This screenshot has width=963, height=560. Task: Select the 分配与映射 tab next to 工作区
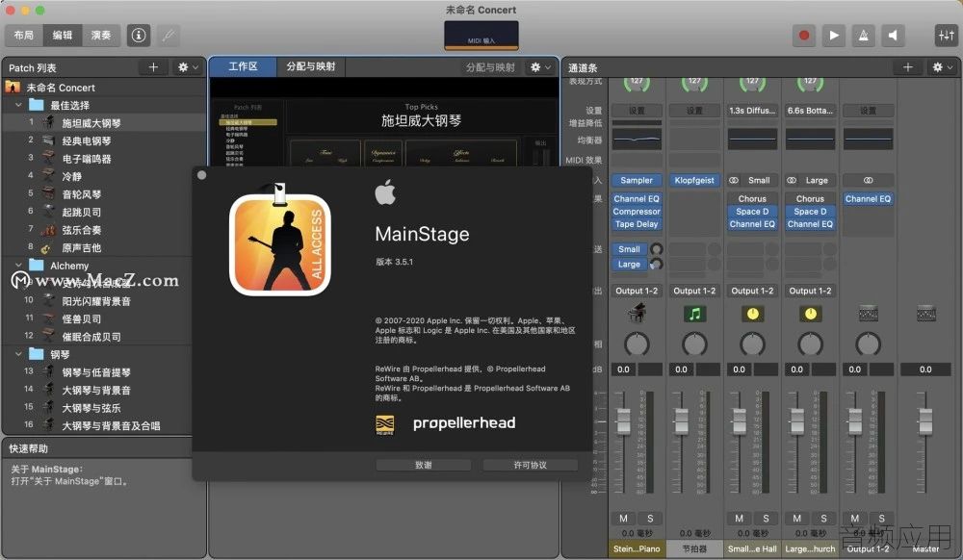(311, 66)
